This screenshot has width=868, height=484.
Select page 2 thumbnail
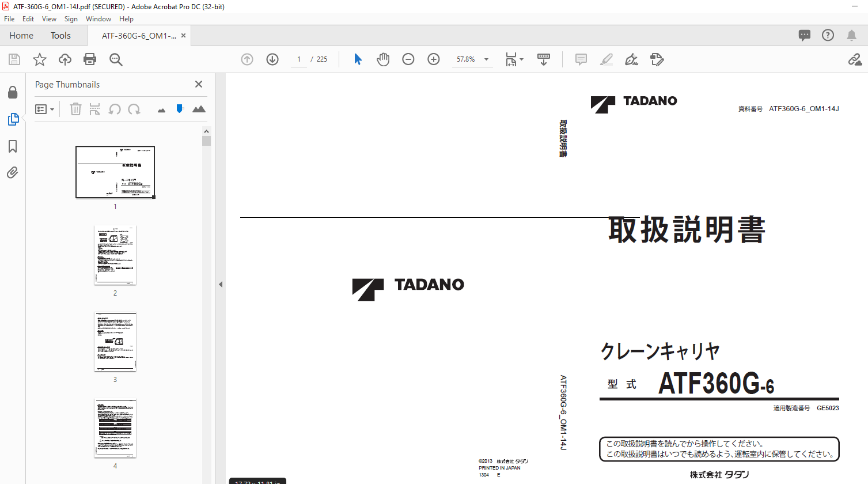[x=115, y=255]
